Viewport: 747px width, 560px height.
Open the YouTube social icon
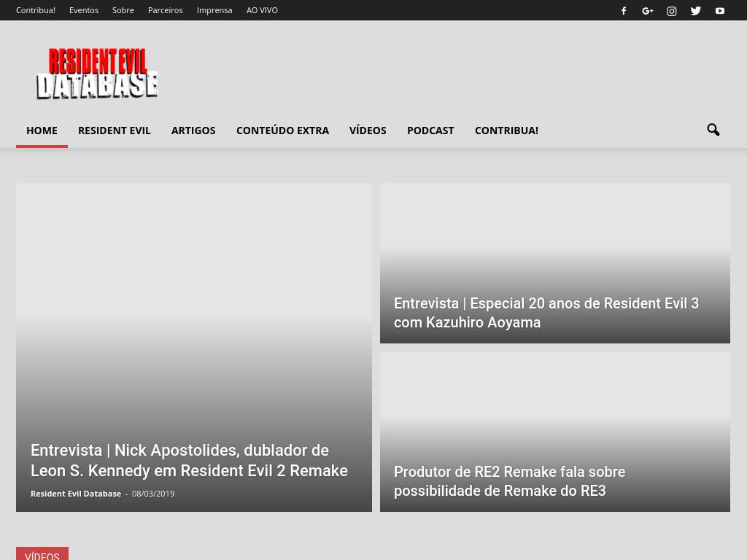[x=720, y=11]
